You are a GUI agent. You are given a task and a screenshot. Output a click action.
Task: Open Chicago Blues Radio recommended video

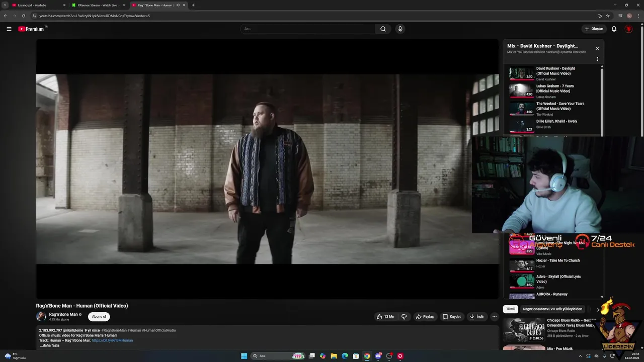tap(551, 329)
